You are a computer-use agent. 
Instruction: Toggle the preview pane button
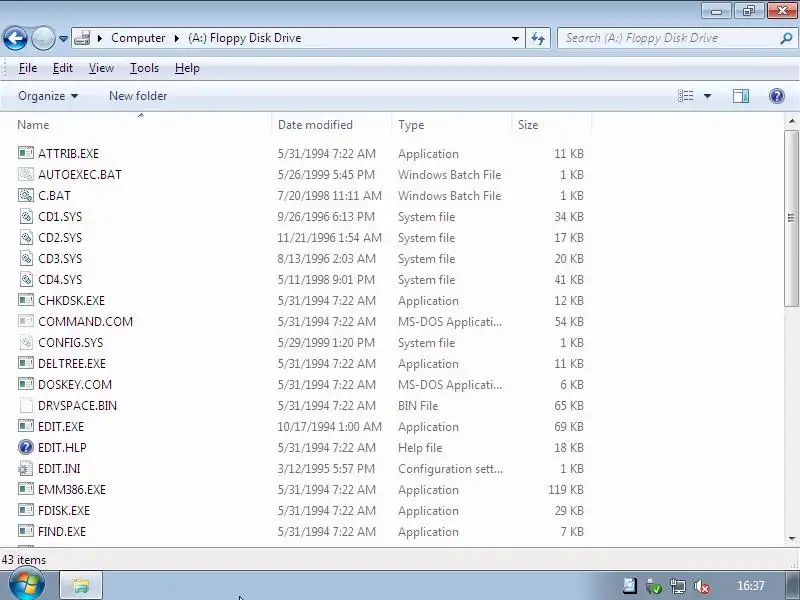coord(741,96)
